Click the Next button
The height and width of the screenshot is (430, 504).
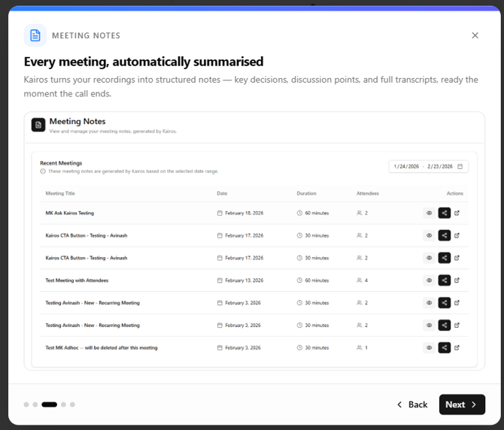point(461,404)
